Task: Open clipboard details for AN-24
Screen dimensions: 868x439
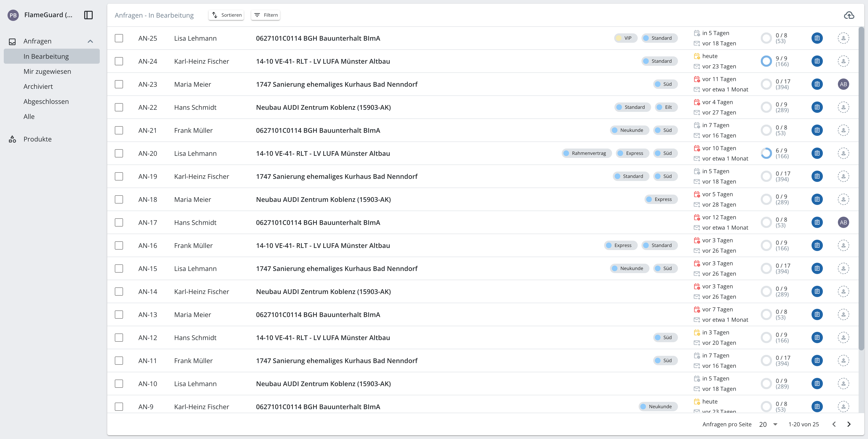Action: (817, 61)
